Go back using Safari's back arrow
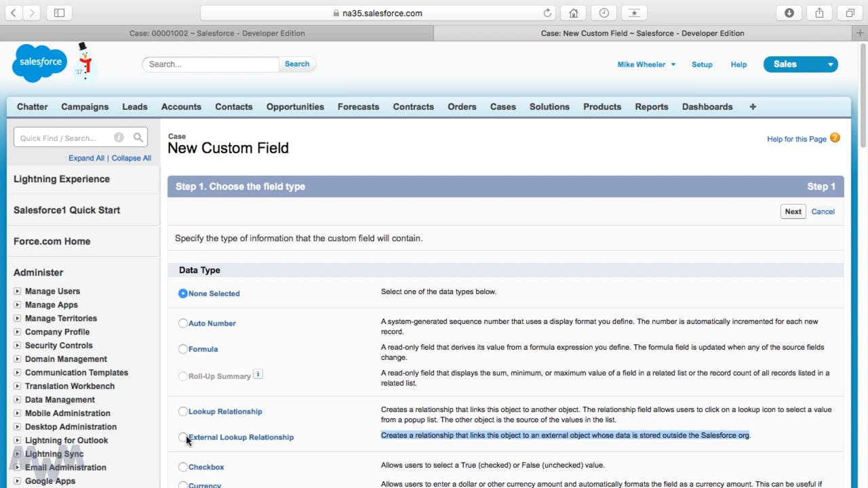This screenshot has height=488, width=868. (x=14, y=13)
